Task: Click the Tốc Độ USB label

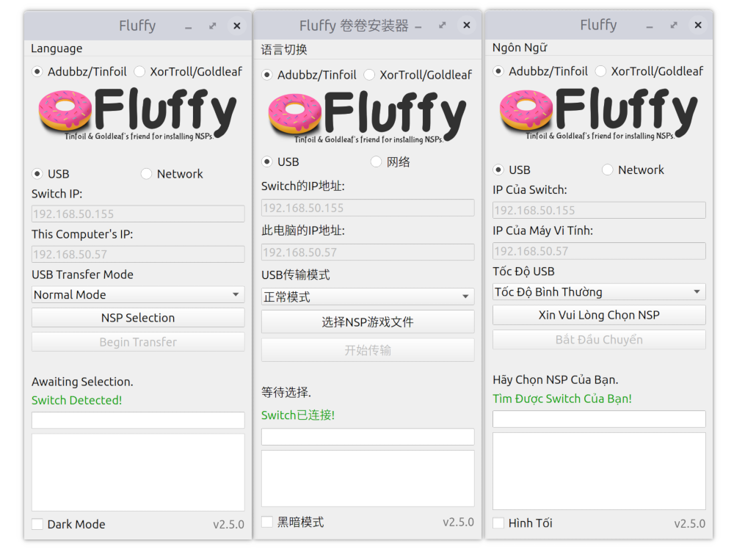Action: tap(523, 272)
